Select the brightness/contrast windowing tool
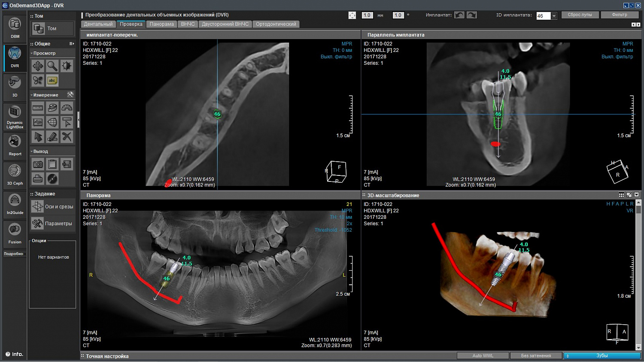644x362 pixels. [x=67, y=66]
